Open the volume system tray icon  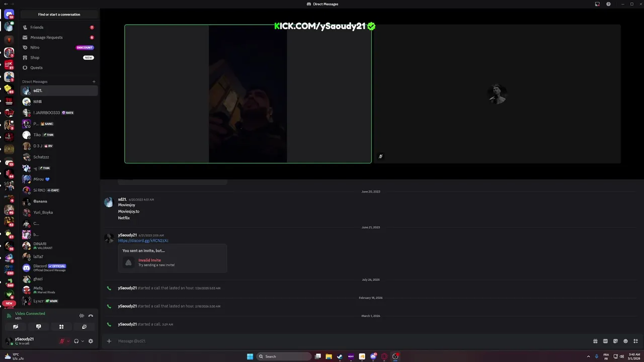(622, 356)
